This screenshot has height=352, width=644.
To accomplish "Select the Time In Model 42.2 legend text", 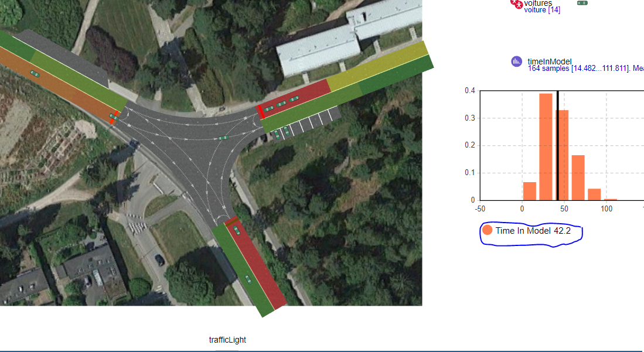I will pos(533,231).
